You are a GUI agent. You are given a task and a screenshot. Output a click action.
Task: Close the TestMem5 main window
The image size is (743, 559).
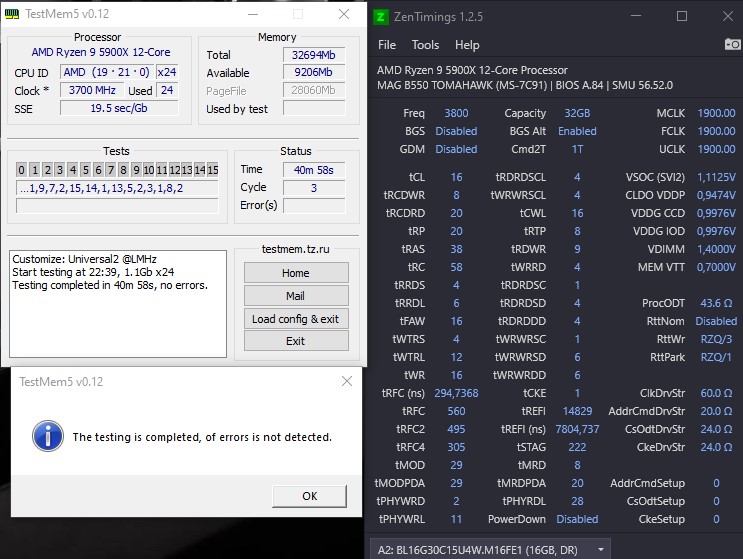[344, 14]
